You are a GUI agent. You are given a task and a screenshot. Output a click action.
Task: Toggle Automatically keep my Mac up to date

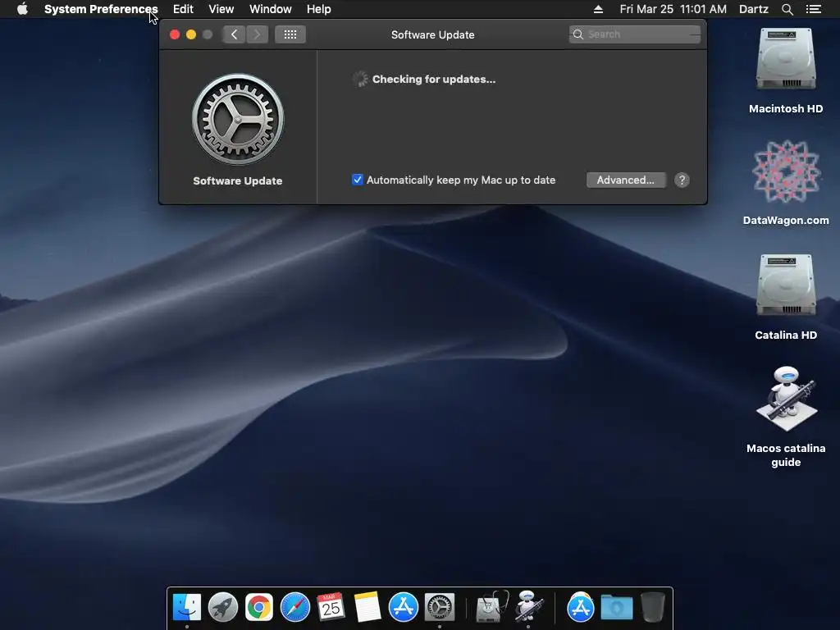click(358, 180)
